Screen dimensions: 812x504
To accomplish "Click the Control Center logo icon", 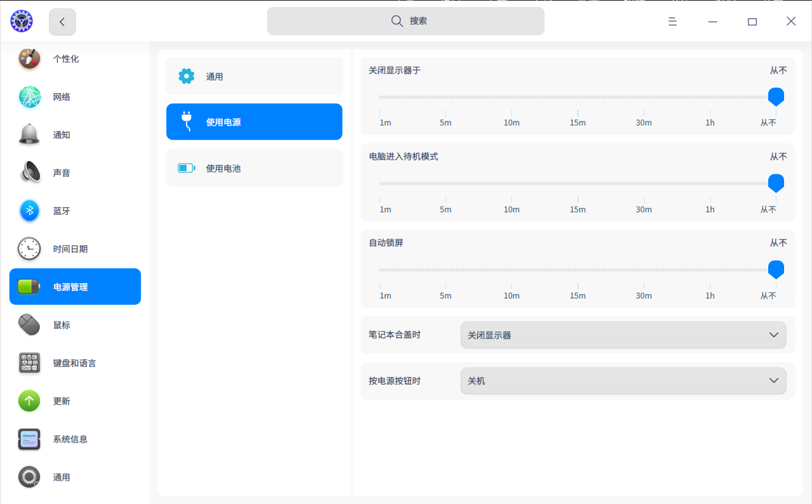I will click(22, 22).
